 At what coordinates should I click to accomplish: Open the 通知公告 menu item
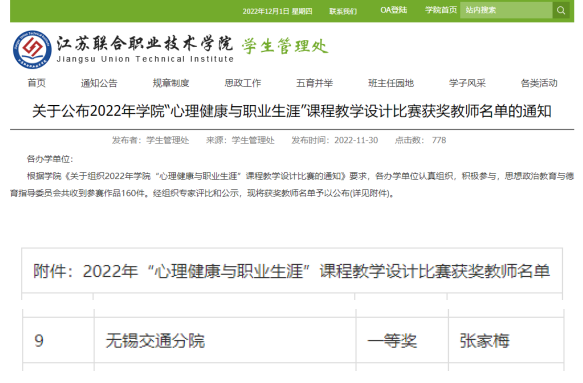pyautogui.click(x=99, y=83)
